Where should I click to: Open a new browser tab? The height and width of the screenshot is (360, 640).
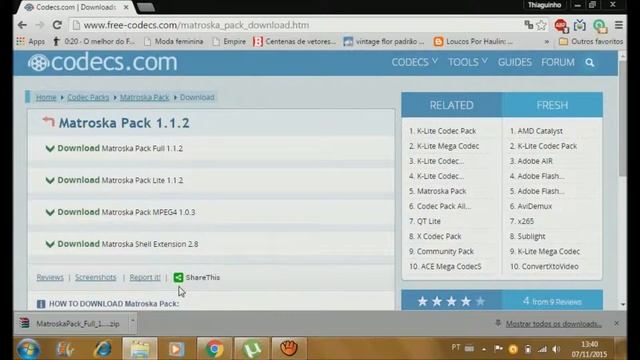(145, 7)
